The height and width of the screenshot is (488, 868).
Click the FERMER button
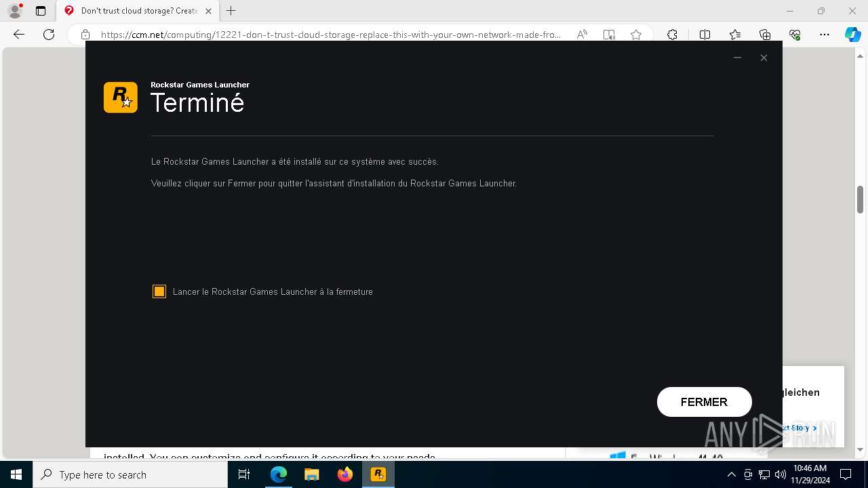pyautogui.click(x=704, y=402)
